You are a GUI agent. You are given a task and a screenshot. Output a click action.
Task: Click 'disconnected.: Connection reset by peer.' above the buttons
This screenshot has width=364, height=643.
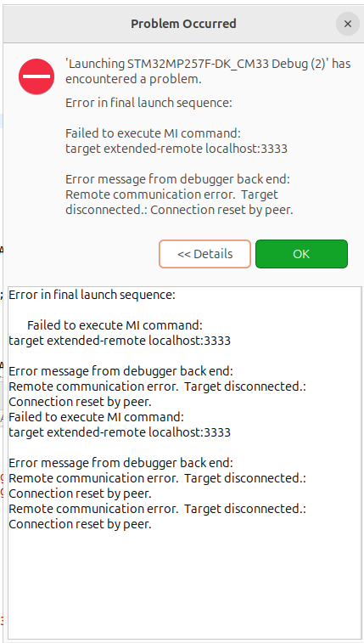click(179, 210)
